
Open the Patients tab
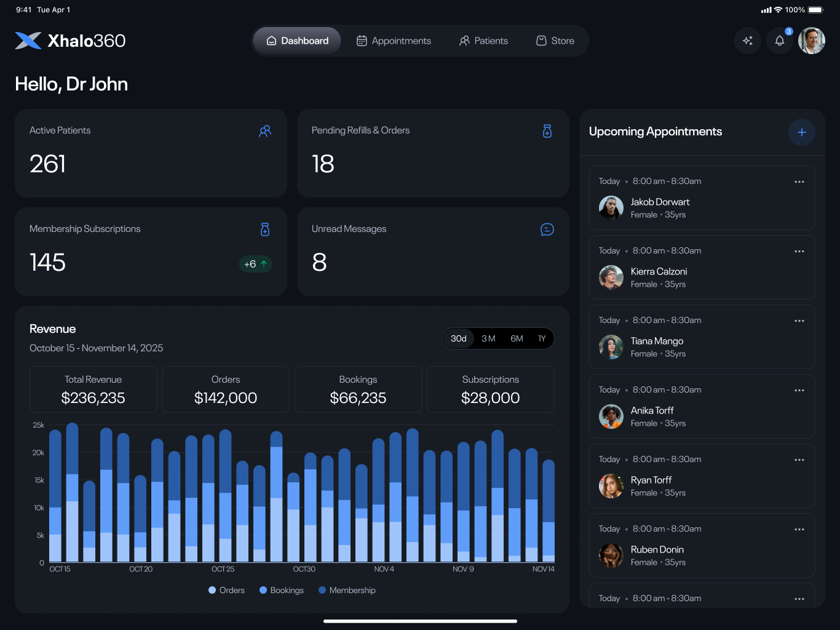pos(483,41)
